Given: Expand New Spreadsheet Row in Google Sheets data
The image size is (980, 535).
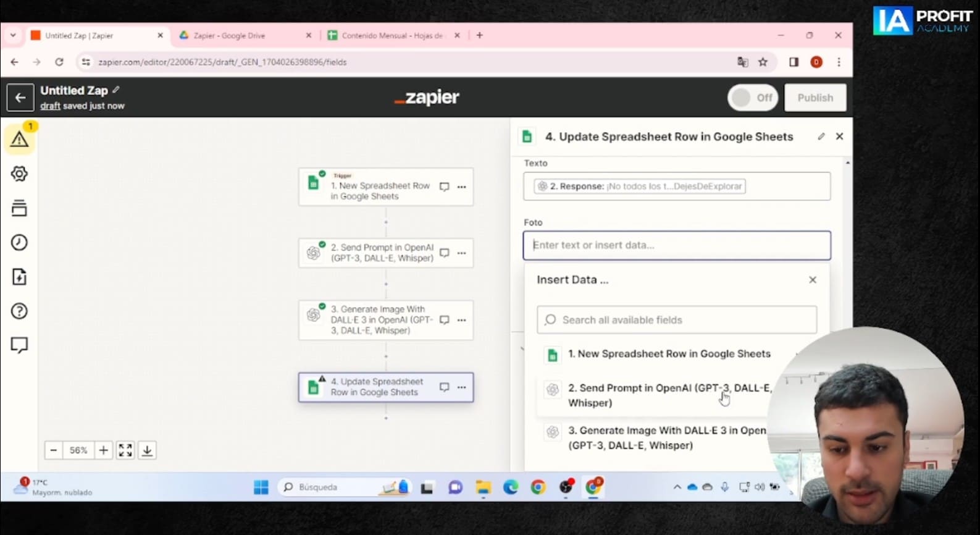Looking at the screenshot, I should tap(669, 354).
